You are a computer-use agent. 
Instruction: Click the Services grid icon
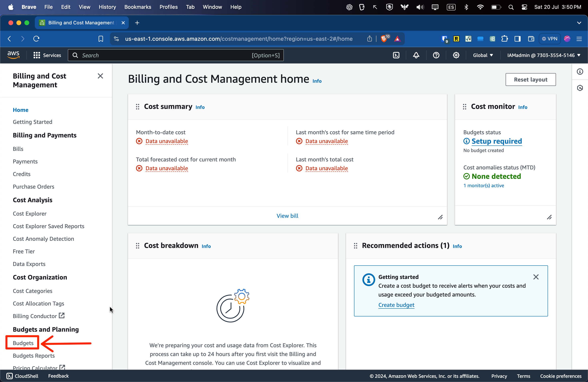[37, 55]
